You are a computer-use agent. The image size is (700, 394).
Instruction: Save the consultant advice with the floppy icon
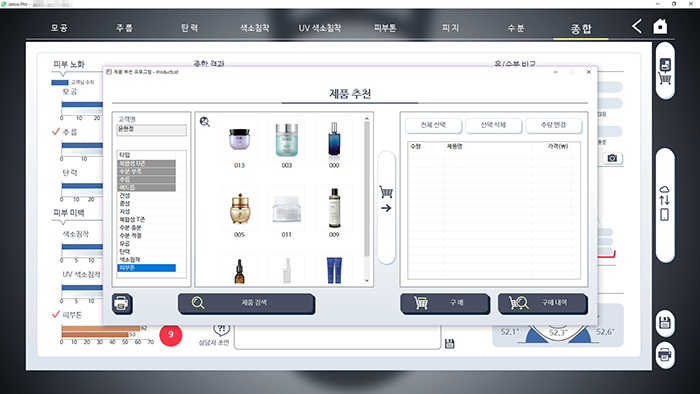pos(450,344)
